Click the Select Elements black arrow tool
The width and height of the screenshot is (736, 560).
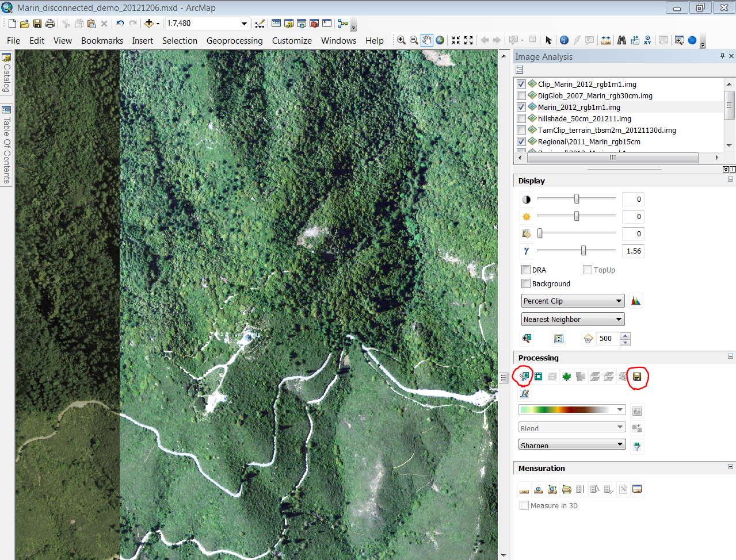548,40
